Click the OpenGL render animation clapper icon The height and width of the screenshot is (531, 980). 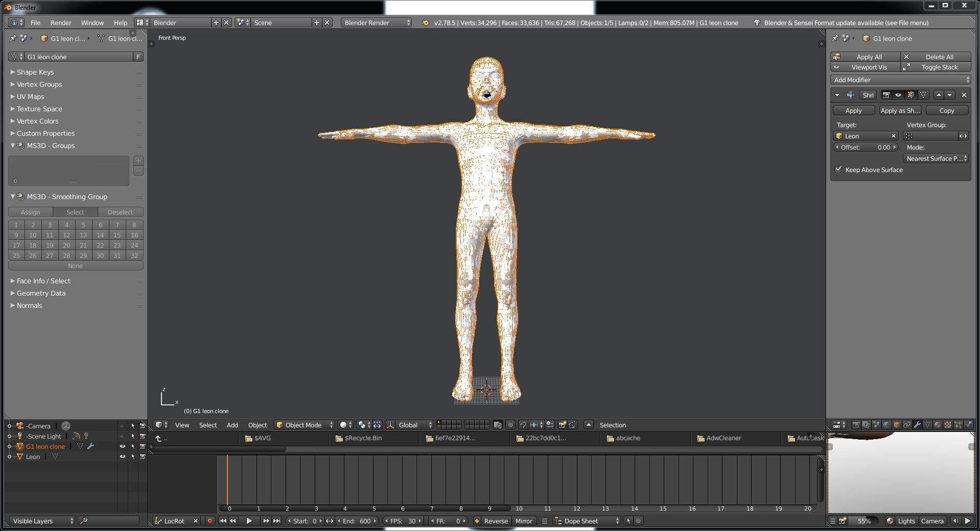coord(572,425)
